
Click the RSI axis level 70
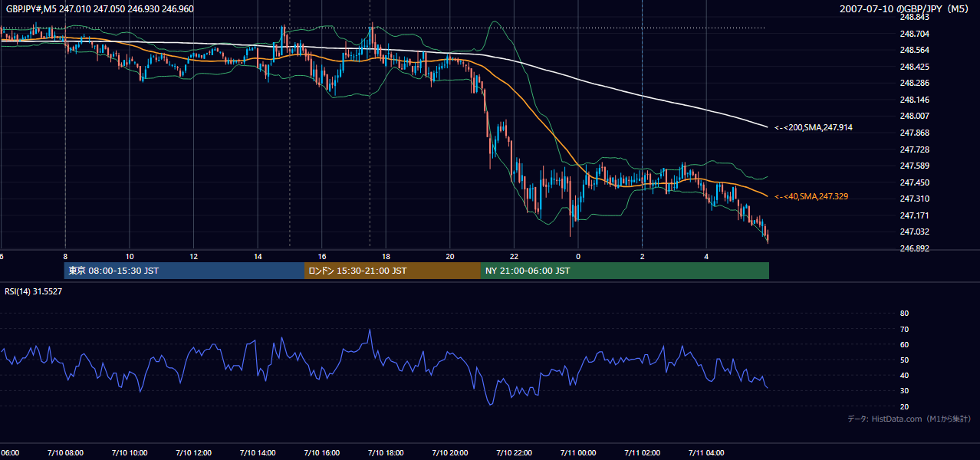904,330
